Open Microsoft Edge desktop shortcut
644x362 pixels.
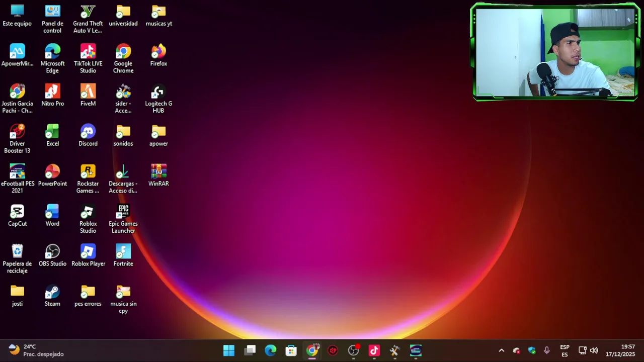click(52, 59)
